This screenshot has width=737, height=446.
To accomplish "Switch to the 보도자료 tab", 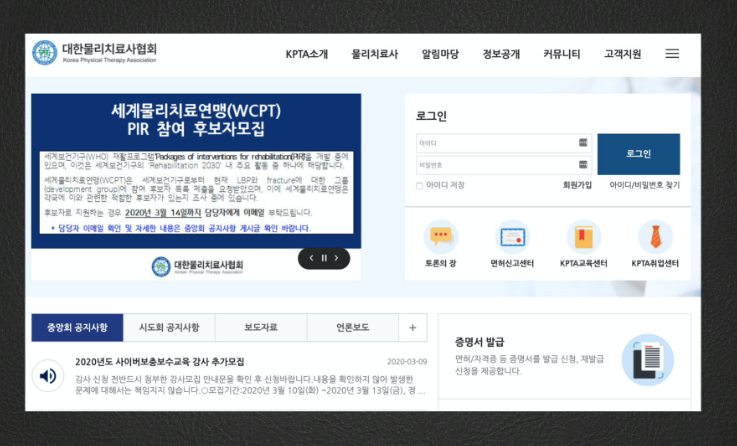I will pyautogui.click(x=261, y=328).
